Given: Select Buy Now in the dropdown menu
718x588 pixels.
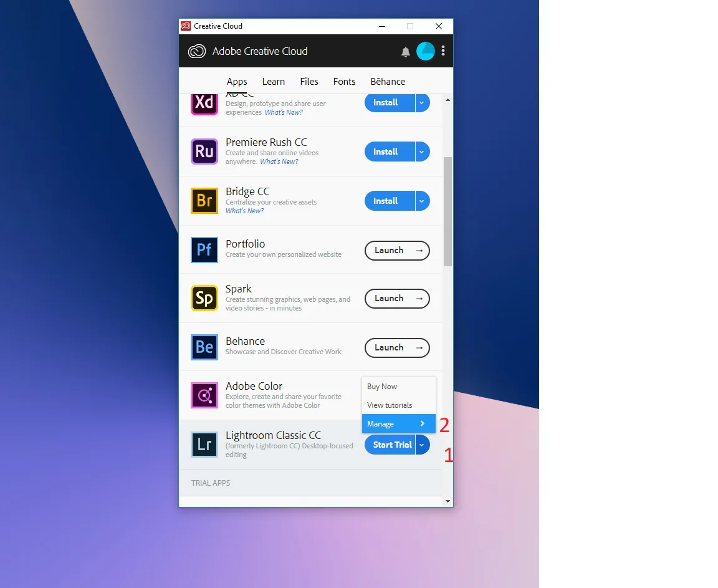Looking at the screenshot, I should click(398, 387).
